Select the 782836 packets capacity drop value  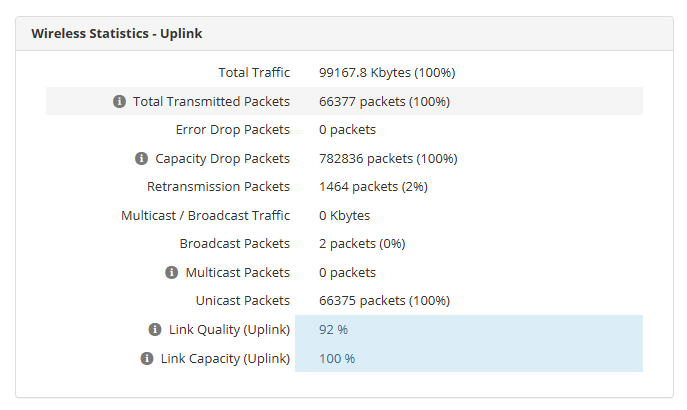(388, 158)
